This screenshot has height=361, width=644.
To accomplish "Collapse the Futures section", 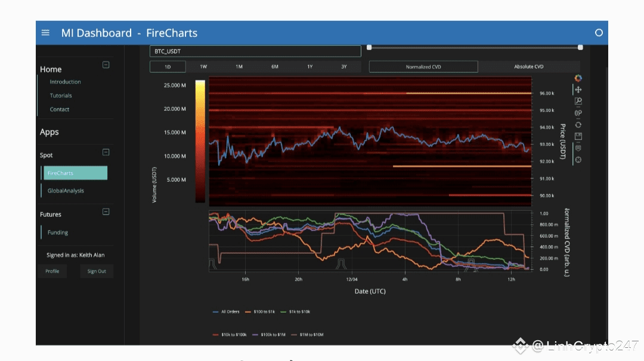I will pos(106,211).
